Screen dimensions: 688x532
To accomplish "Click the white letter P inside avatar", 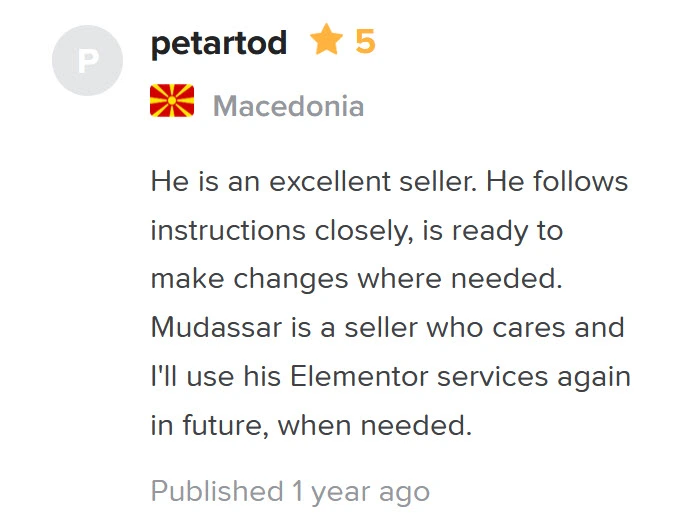I will coord(88,61).
